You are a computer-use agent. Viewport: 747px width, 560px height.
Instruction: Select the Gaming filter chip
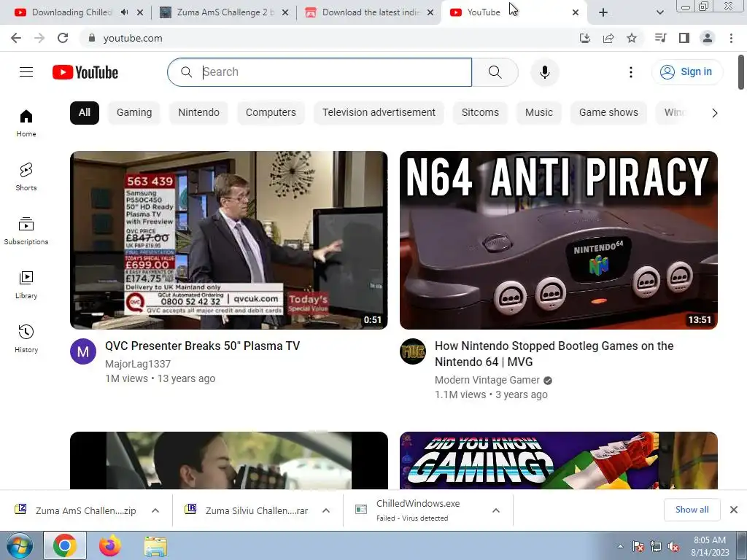pos(134,113)
